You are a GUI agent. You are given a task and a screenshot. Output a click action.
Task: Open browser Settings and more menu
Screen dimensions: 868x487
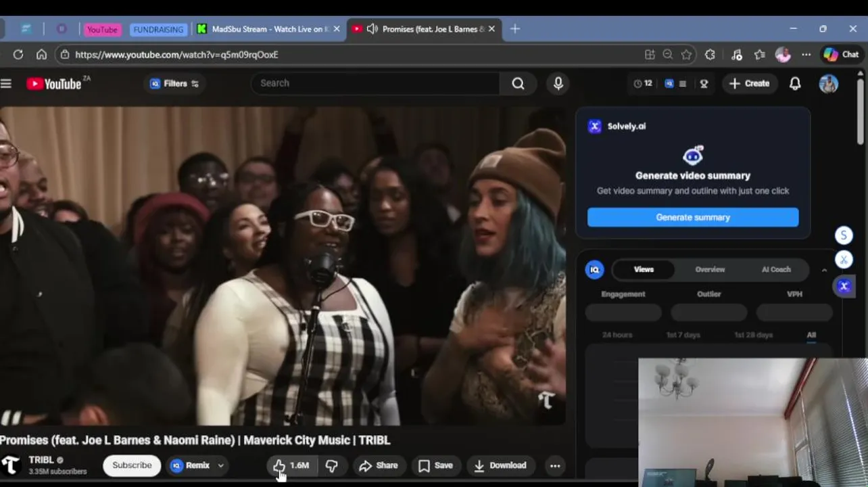(x=806, y=55)
